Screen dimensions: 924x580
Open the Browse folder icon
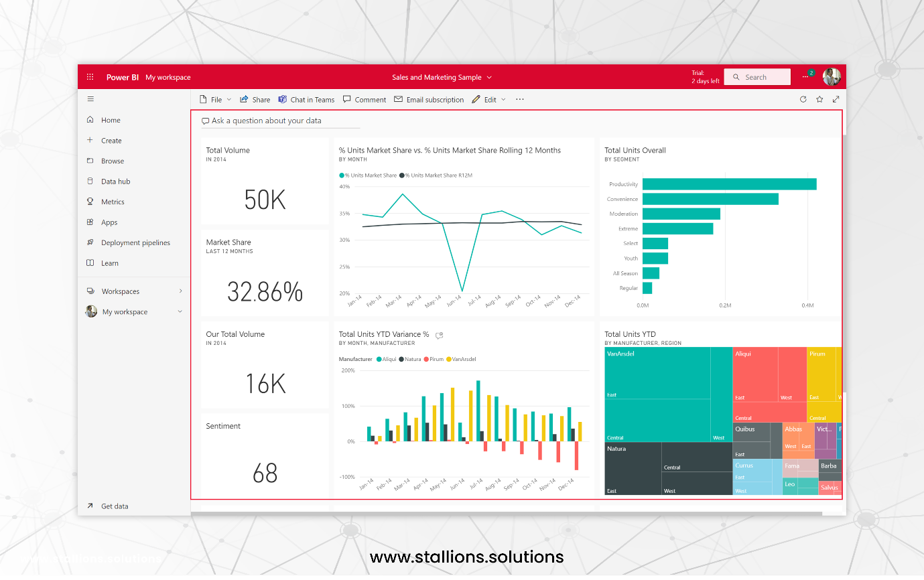pyautogui.click(x=90, y=161)
